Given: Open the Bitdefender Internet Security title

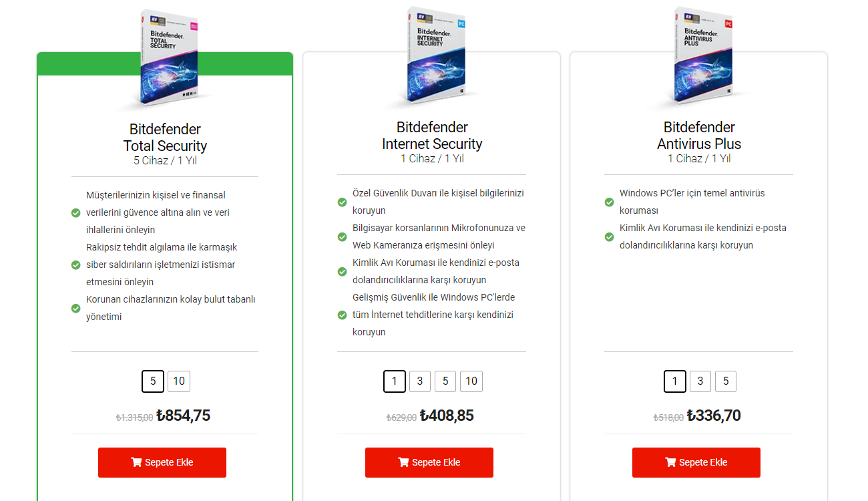Looking at the screenshot, I should pyautogui.click(x=432, y=136).
